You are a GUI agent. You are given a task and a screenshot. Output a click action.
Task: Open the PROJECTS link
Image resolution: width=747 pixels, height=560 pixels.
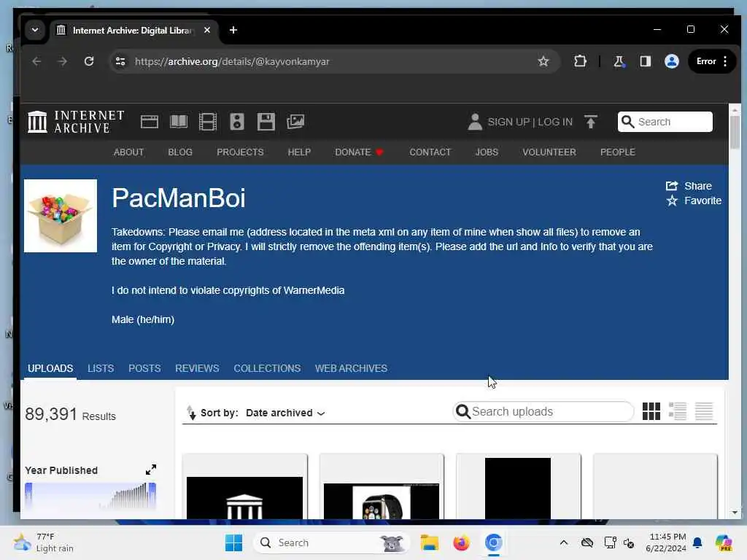pos(240,152)
